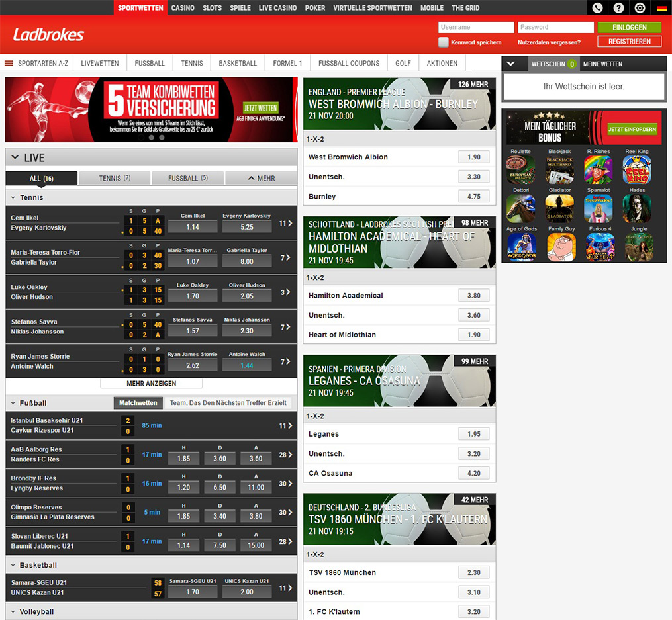
Task: Select the Matchwetten market toggle
Action: [138, 402]
